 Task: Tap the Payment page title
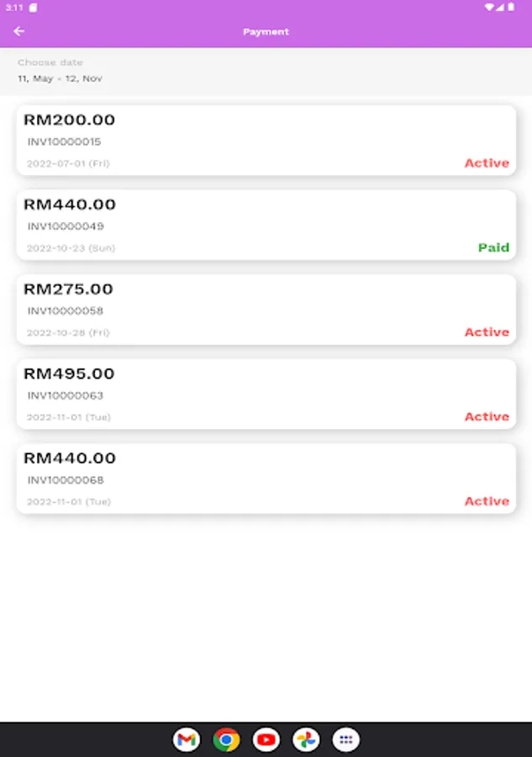[266, 32]
